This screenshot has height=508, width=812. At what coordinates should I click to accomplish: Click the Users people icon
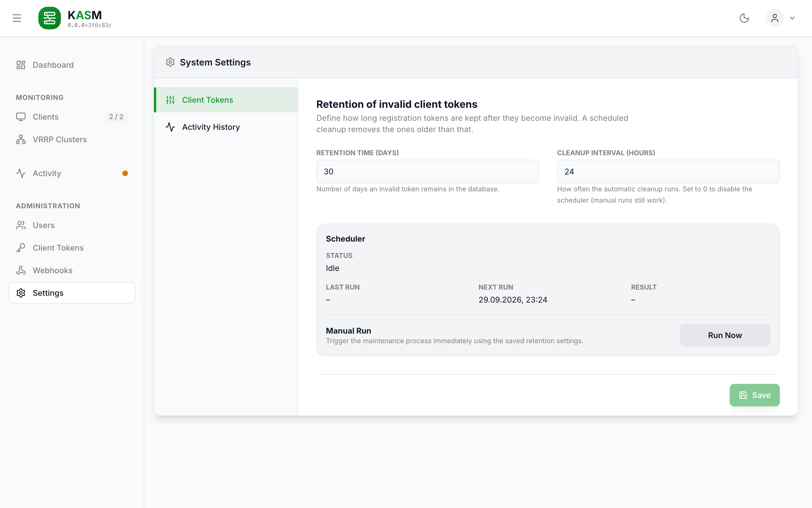click(x=21, y=225)
